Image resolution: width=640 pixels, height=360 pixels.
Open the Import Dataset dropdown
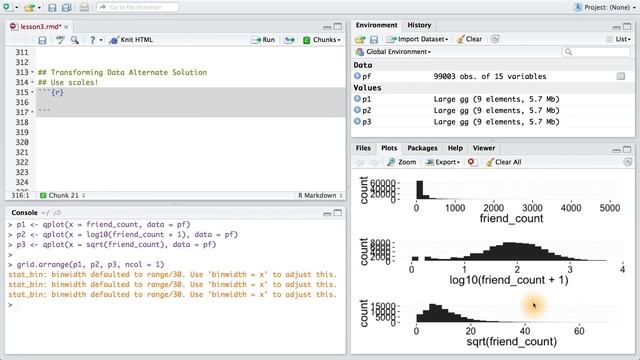(x=418, y=39)
